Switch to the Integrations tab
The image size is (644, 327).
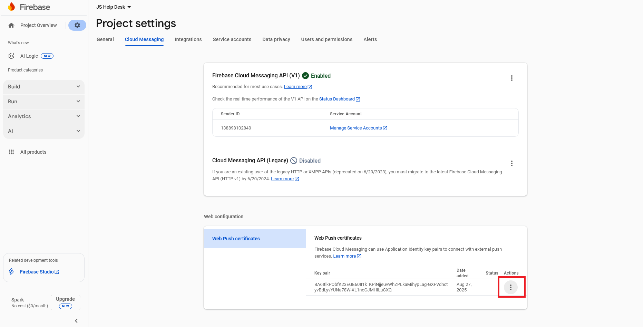188,39
